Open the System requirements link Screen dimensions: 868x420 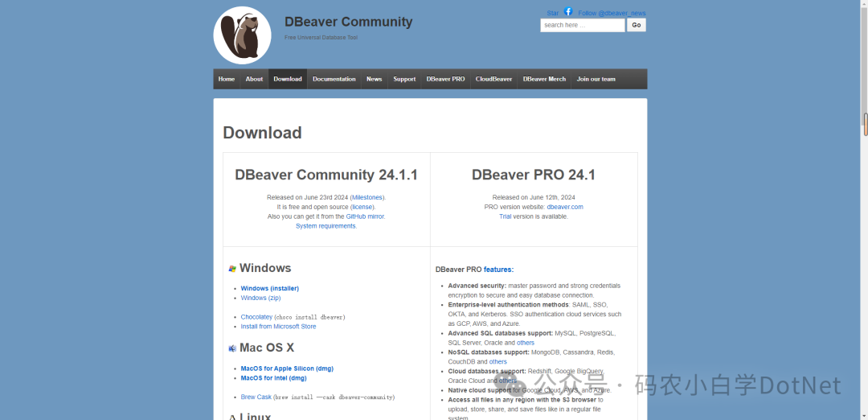coord(326,226)
